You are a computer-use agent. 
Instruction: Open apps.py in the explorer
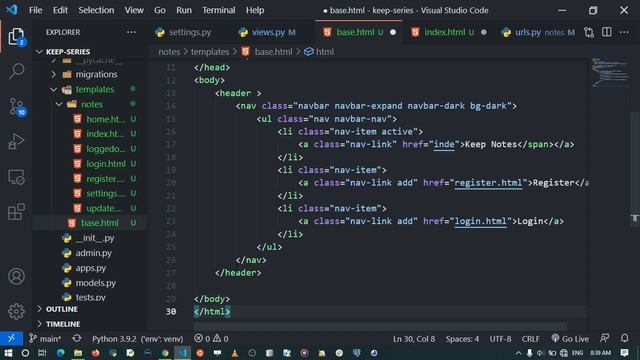point(90,268)
